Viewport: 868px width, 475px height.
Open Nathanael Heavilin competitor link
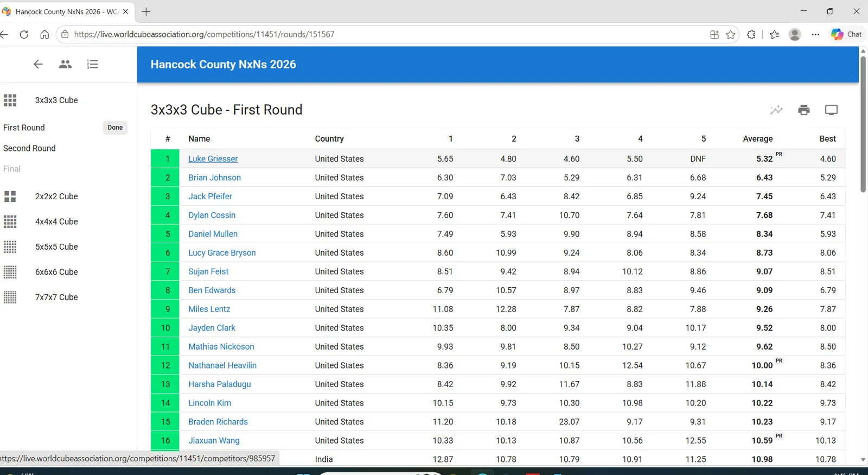pyautogui.click(x=222, y=365)
